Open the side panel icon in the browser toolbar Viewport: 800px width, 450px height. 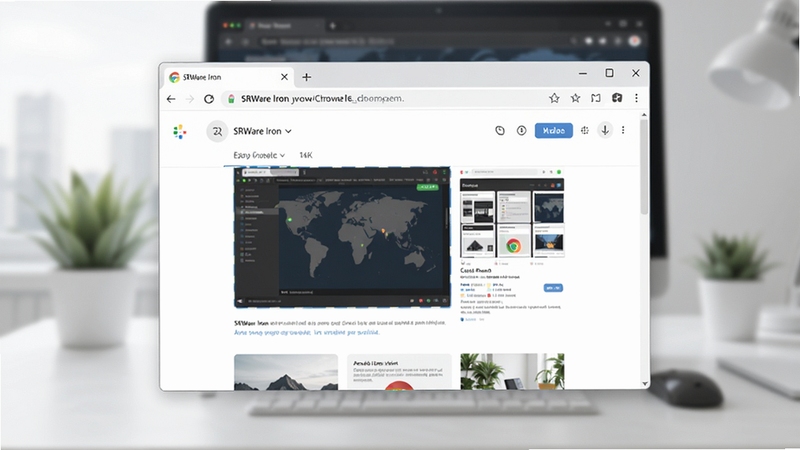tap(596, 98)
